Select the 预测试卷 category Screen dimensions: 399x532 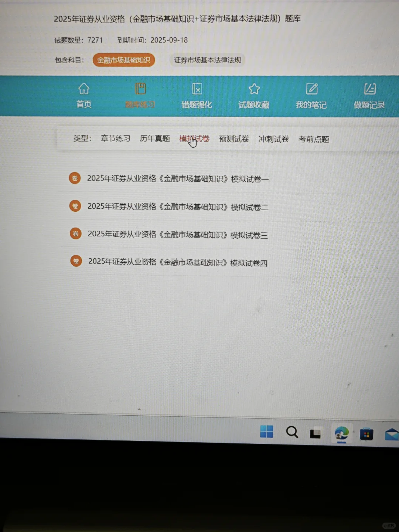click(233, 139)
